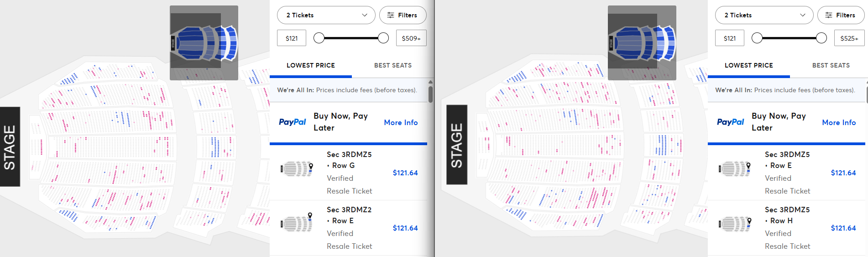
Task: Click the $509+ maximum price field
Action: click(411, 38)
